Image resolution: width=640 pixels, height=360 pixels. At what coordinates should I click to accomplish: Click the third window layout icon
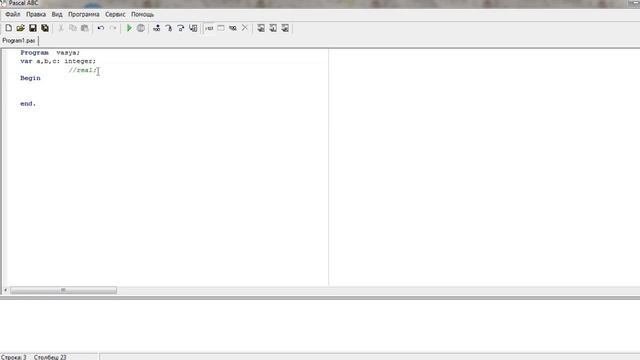pyautogui.click(x=285, y=28)
